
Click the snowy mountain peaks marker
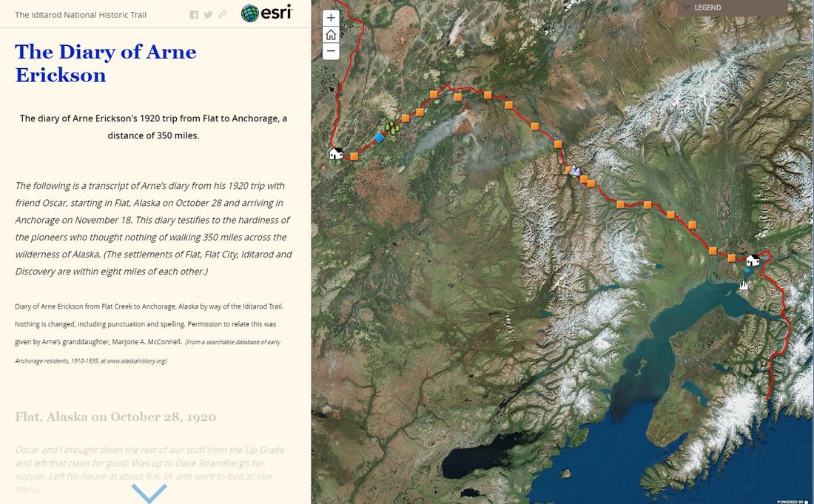pos(575,171)
